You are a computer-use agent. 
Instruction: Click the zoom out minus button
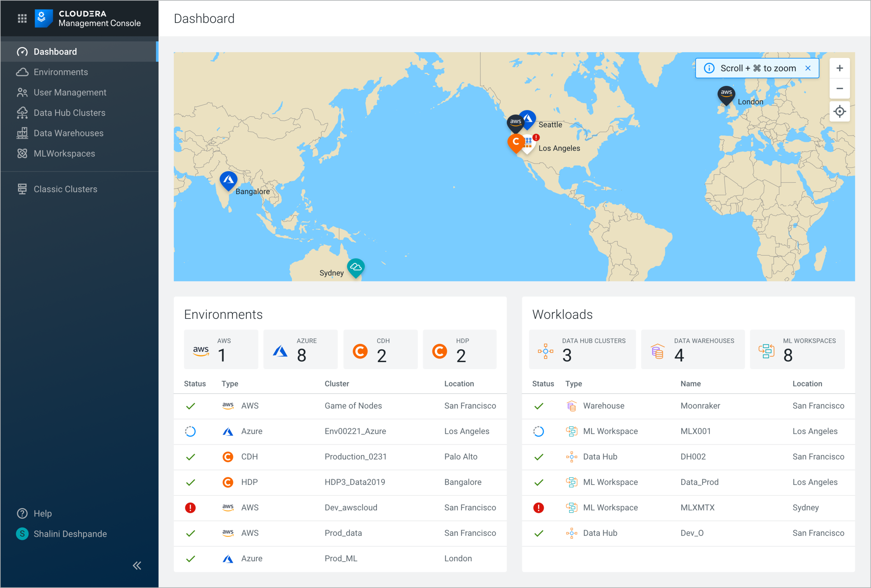[839, 89]
